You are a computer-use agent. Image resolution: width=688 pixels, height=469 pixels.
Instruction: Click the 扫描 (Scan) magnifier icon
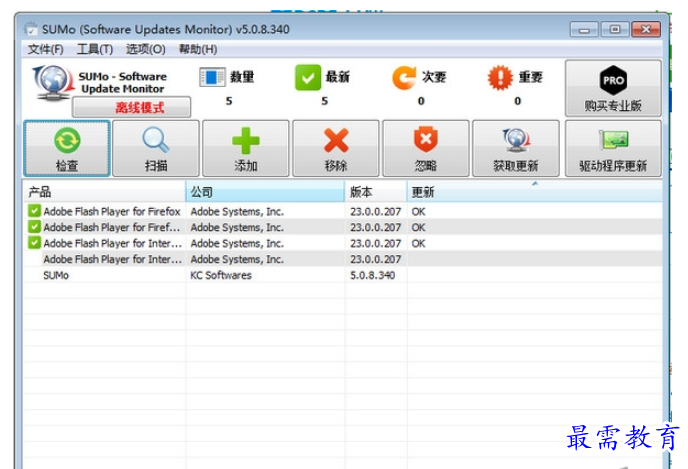(x=156, y=141)
